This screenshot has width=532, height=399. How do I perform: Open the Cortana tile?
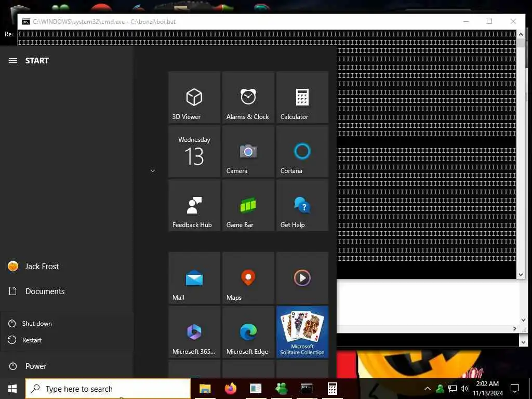pos(302,151)
